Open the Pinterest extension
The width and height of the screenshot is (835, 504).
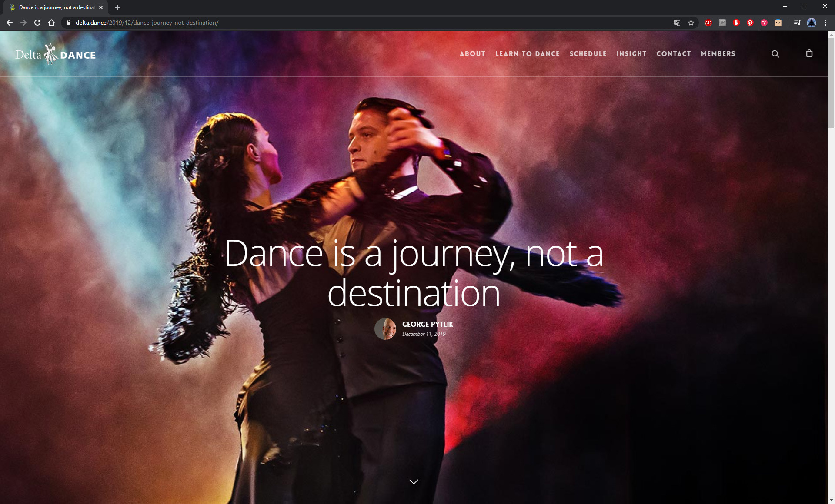750,23
